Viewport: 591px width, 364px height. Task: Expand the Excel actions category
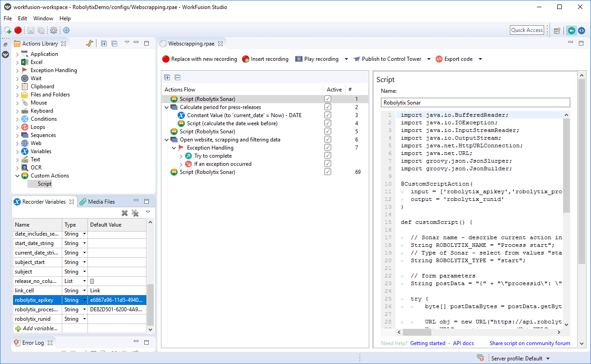[x=18, y=62]
